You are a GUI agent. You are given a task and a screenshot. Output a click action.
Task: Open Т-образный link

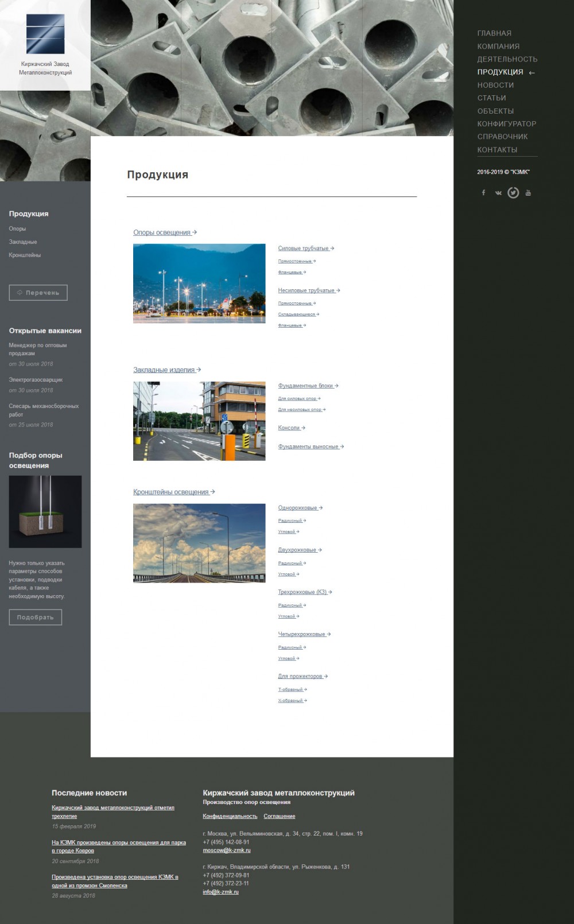coord(293,689)
